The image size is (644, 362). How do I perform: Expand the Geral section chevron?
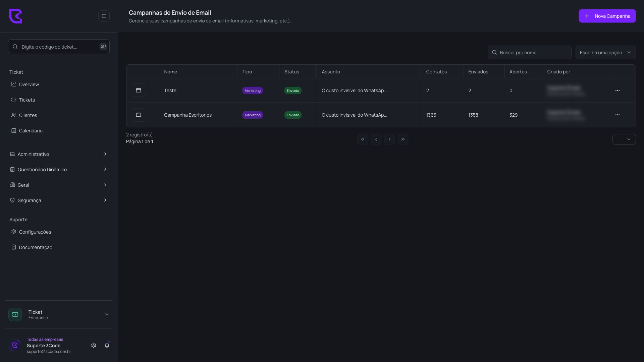coord(105,185)
